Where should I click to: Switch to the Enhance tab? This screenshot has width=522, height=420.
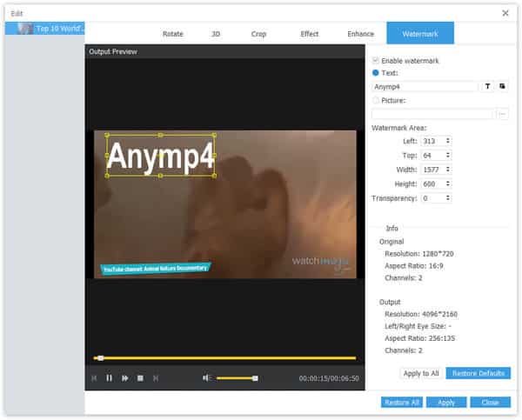click(360, 34)
